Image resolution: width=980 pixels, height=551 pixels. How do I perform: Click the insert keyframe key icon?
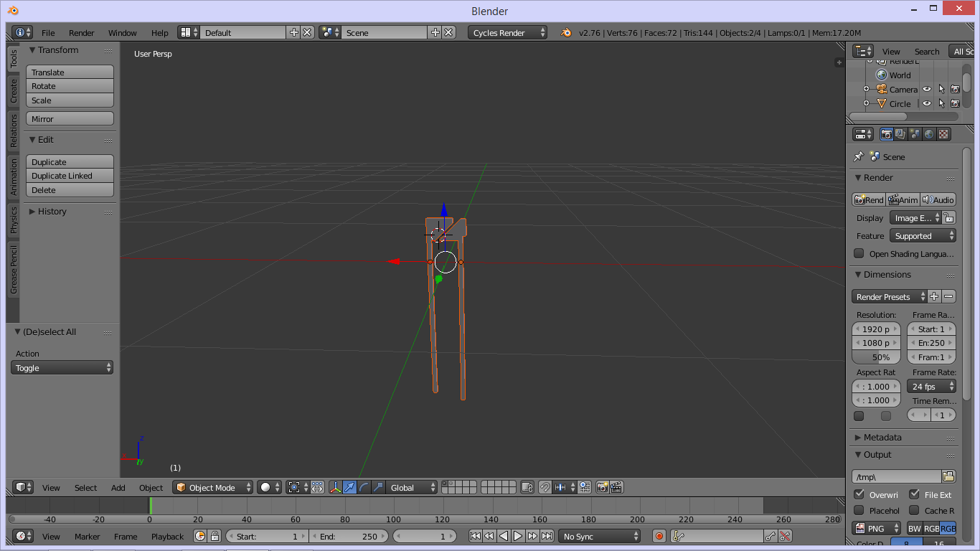(x=770, y=536)
